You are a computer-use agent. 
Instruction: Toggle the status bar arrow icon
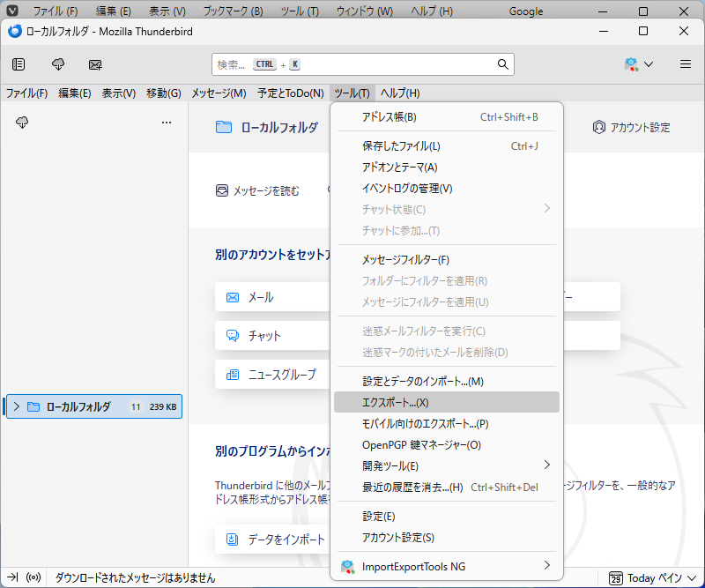tap(12, 577)
